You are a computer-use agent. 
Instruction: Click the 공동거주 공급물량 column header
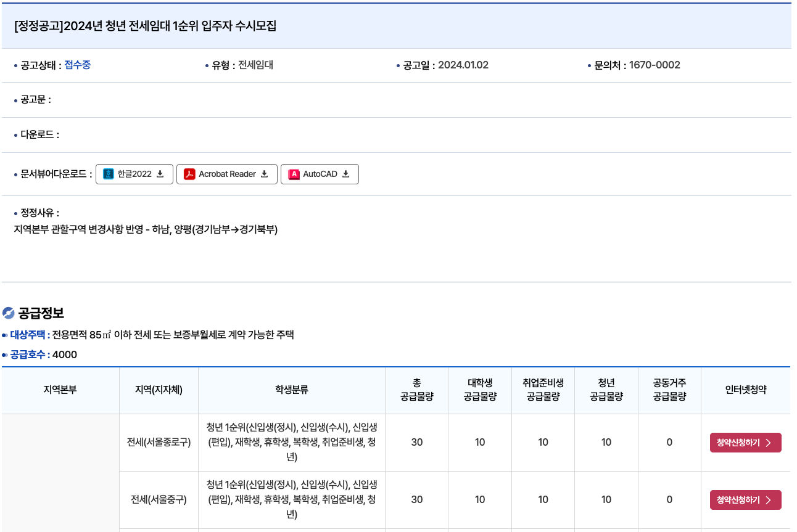(x=669, y=390)
